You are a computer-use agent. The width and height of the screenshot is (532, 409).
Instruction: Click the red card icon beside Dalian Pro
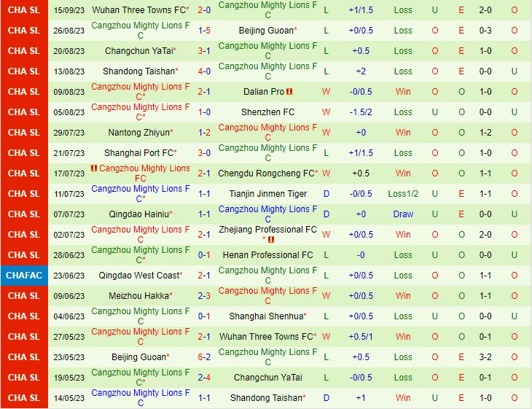289,92
